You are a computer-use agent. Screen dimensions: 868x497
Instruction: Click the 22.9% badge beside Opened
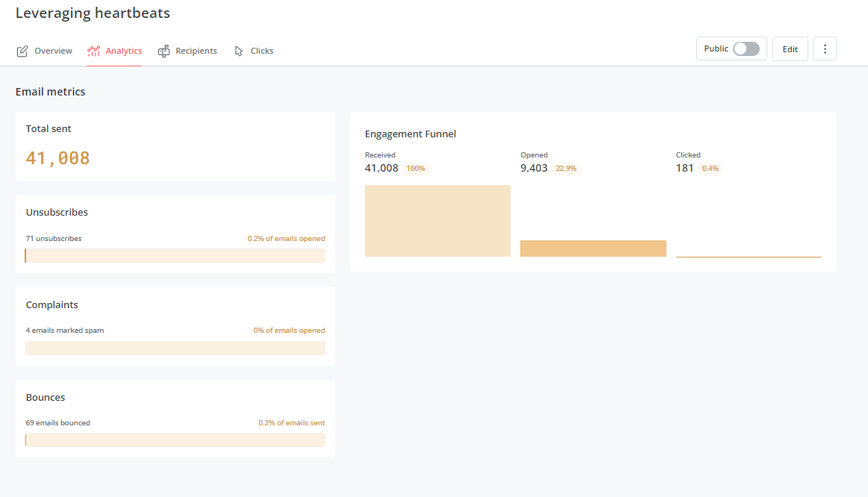coord(566,168)
